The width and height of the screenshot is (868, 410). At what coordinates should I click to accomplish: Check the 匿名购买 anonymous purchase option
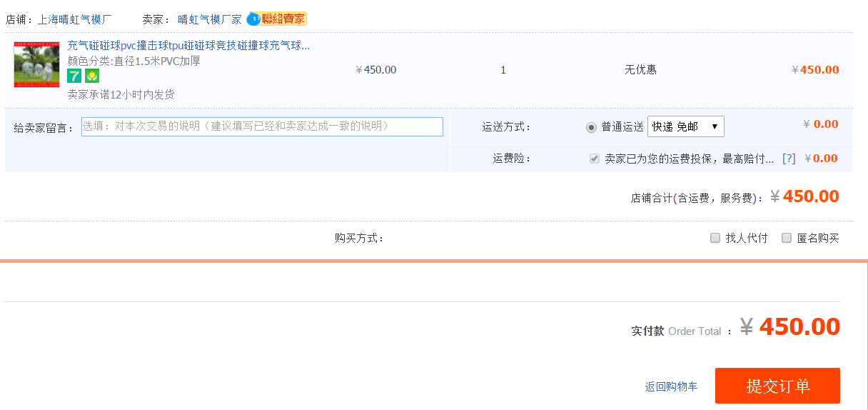point(787,238)
